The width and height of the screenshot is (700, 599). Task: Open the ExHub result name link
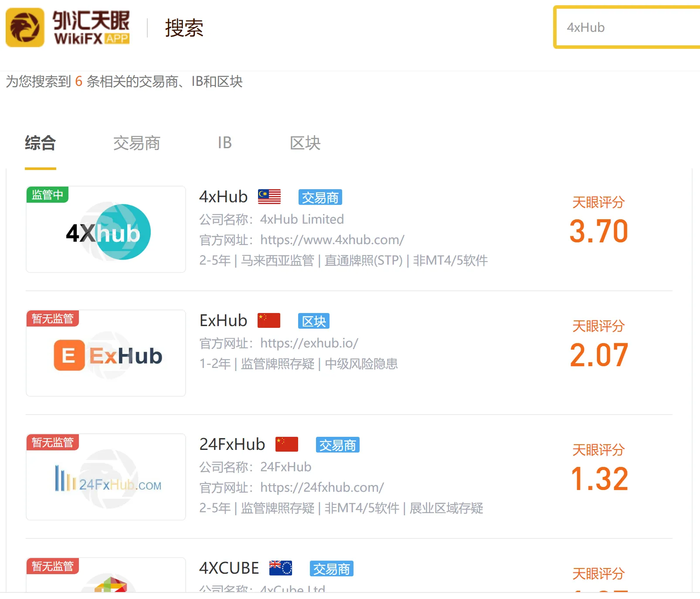[x=224, y=321]
